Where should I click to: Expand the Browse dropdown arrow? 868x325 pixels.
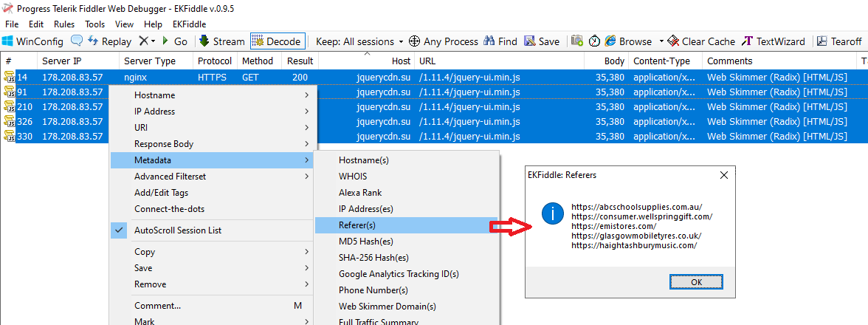[661, 41]
